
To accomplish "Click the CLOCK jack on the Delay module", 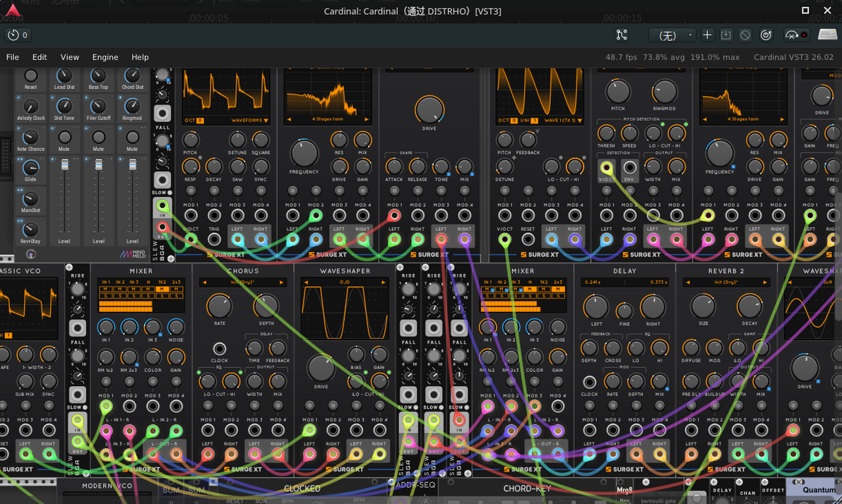I will [x=589, y=382].
